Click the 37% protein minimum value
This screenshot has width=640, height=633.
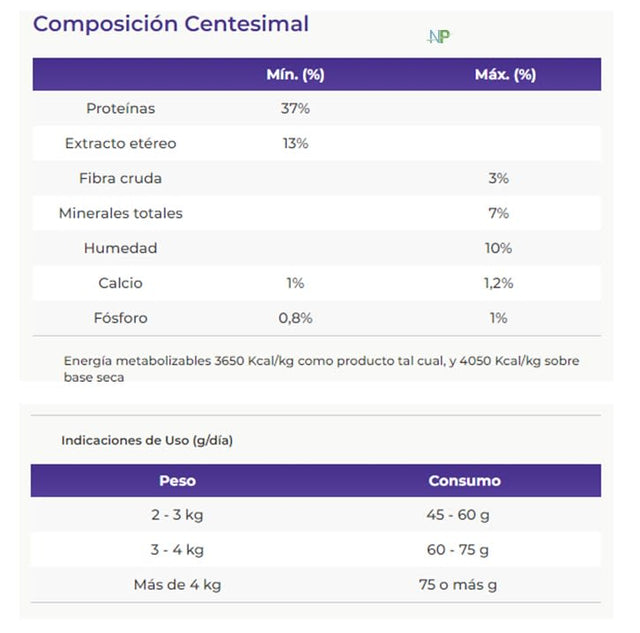(x=295, y=108)
